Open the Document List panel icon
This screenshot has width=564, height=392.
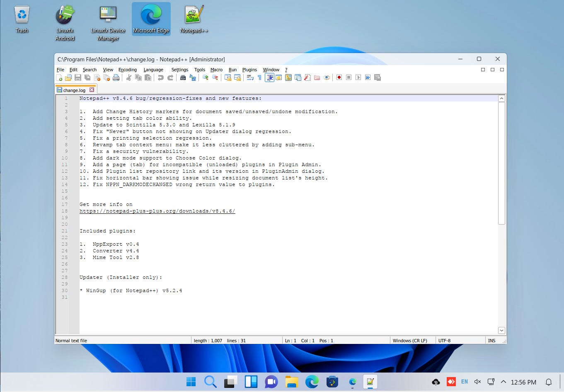pyautogui.click(x=298, y=77)
